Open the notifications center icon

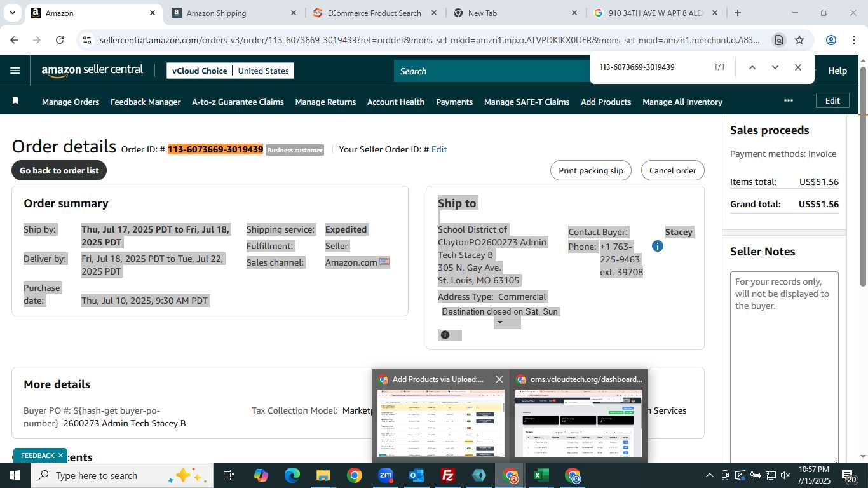(849, 475)
